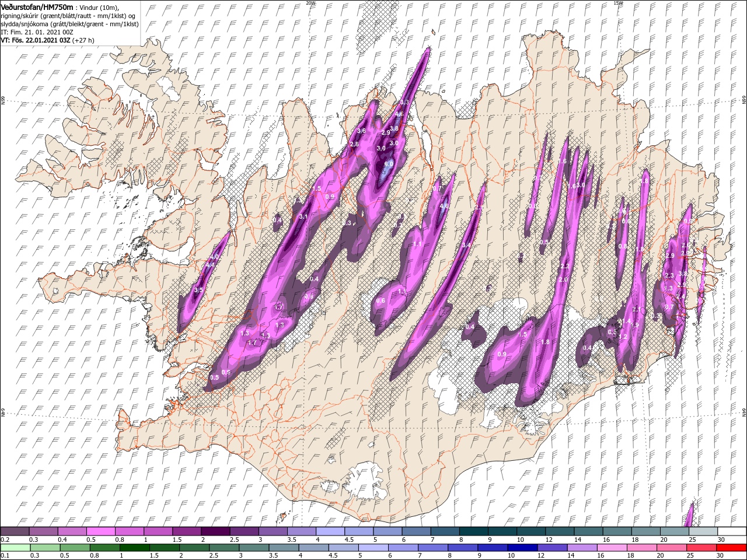
Task: Select the 0.3–0.4 snow legend swatch
Action: point(43,531)
